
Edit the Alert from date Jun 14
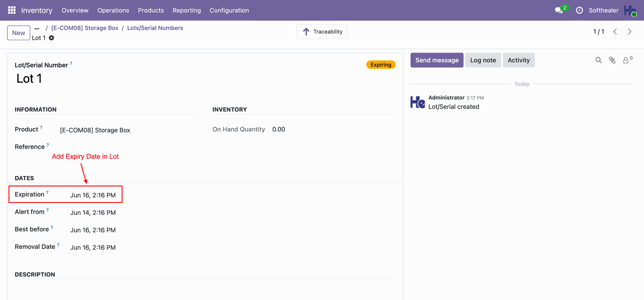93,213
